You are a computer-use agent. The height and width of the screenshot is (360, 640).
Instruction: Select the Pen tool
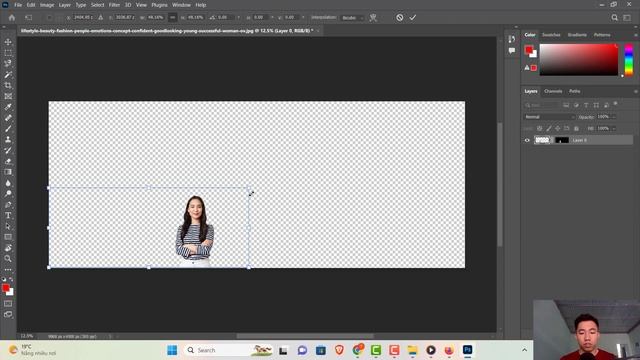click(x=8, y=204)
